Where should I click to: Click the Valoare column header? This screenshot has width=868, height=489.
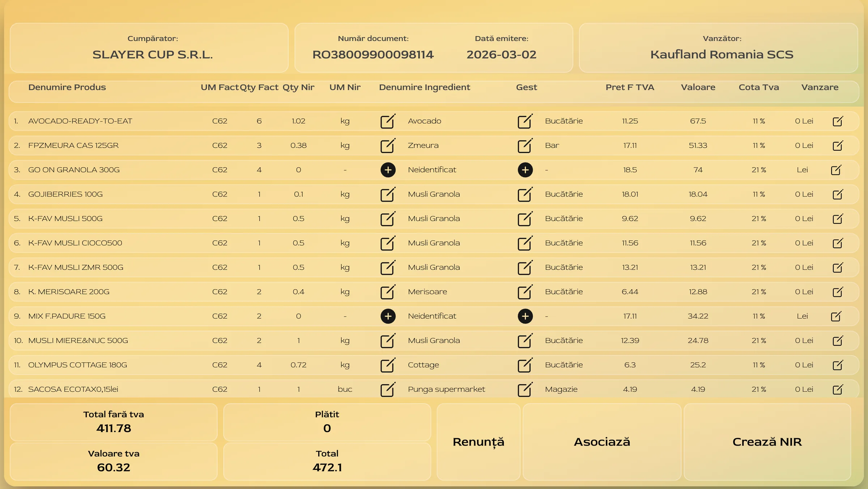click(x=698, y=87)
